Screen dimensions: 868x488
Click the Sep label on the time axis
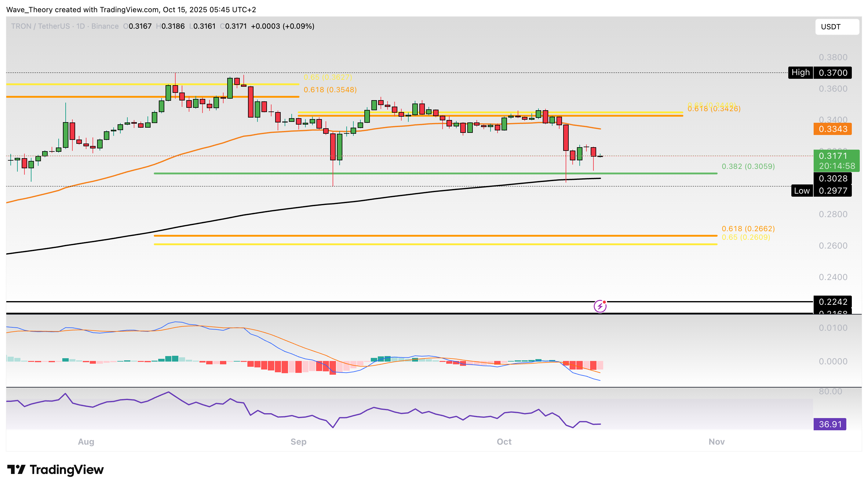coord(298,442)
